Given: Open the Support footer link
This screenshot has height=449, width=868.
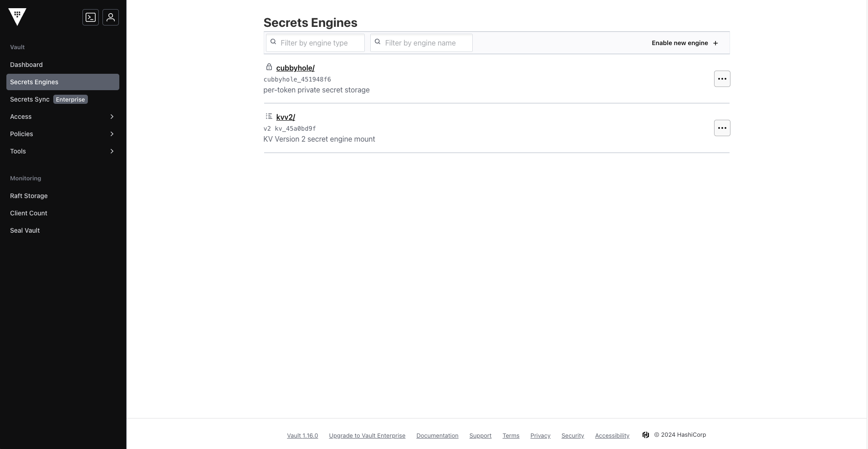Looking at the screenshot, I should [x=480, y=435].
